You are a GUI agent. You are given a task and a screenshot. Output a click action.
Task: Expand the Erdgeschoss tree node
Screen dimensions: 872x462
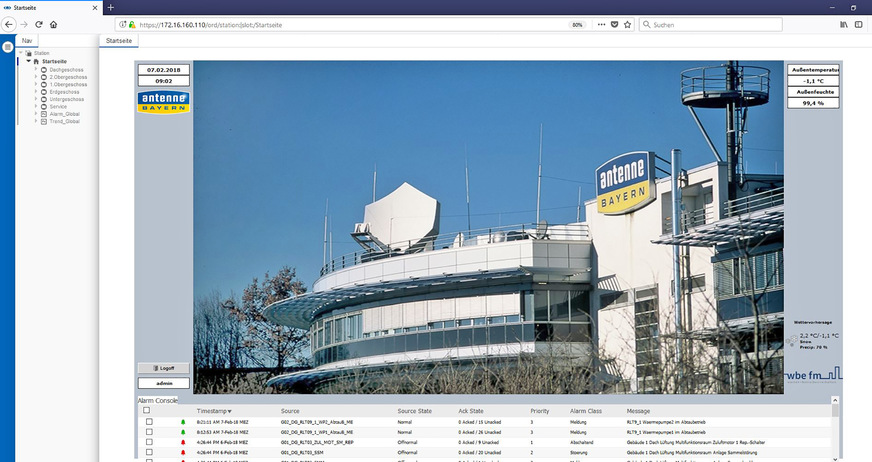36,91
